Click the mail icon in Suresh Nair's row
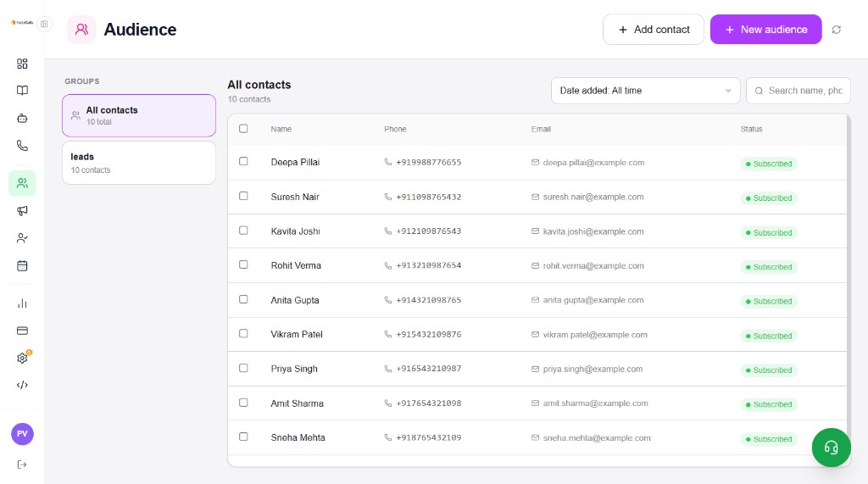The height and width of the screenshot is (484, 868). (x=536, y=197)
